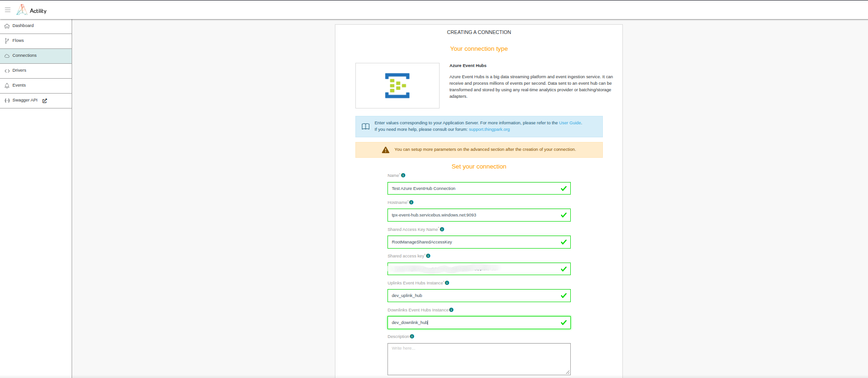This screenshot has width=868, height=378.
Task: Click the dev_downlink_hub input field
Action: click(x=479, y=323)
